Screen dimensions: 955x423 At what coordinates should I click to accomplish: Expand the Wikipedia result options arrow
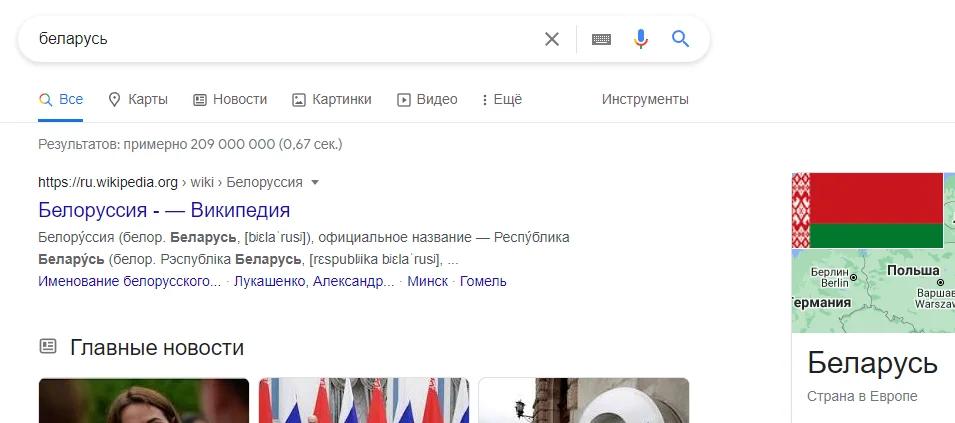[315, 182]
